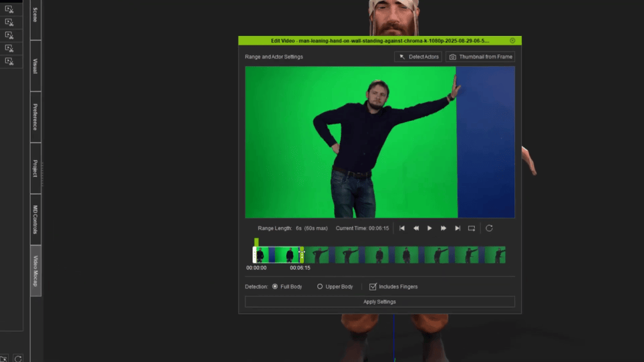Click the fifth left sidebar tool icon
This screenshot has width=644, height=362.
click(x=9, y=62)
